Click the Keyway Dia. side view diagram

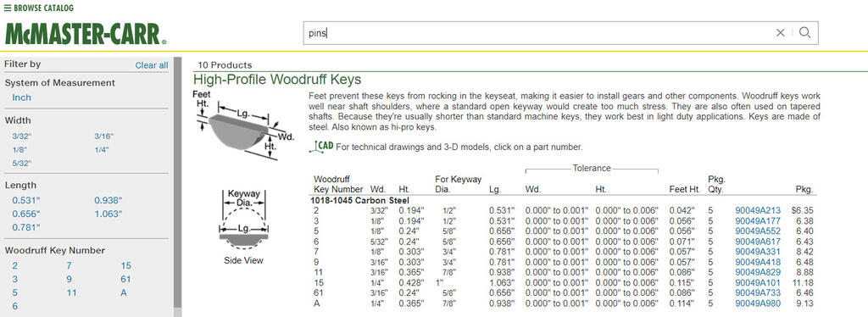[x=244, y=227]
